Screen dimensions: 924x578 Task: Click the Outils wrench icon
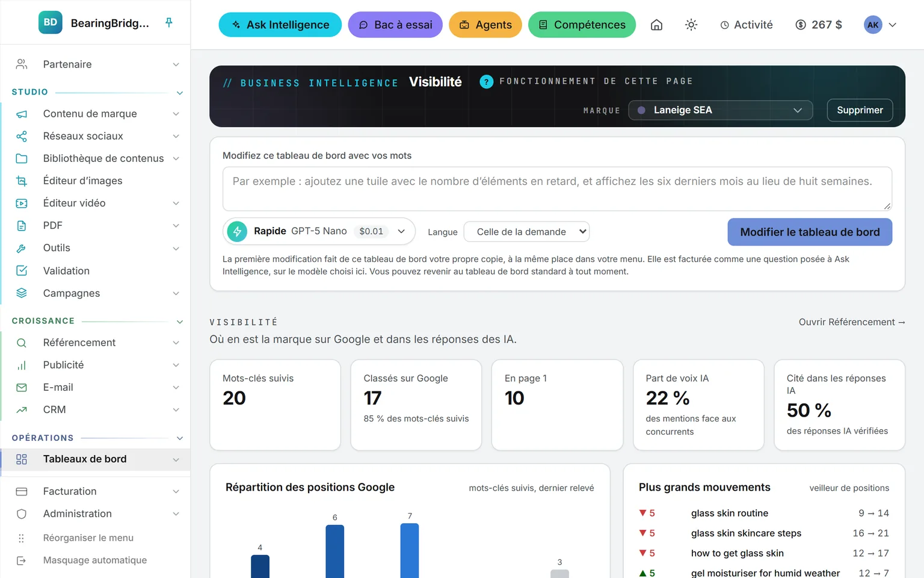click(x=22, y=248)
